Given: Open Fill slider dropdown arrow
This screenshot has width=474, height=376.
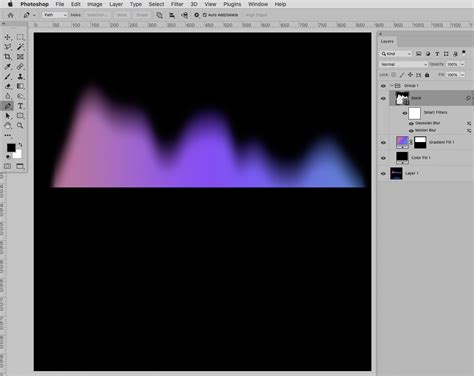Looking at the screenshot, I should 462,75.
